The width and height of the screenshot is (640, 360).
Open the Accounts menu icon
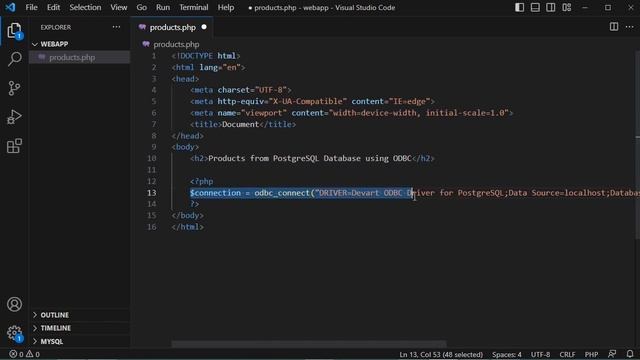tap(14, 304)
